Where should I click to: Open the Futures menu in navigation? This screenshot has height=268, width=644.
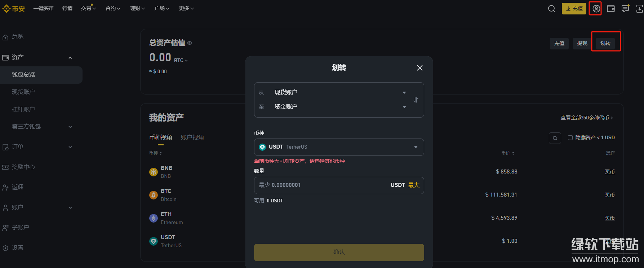113,8
